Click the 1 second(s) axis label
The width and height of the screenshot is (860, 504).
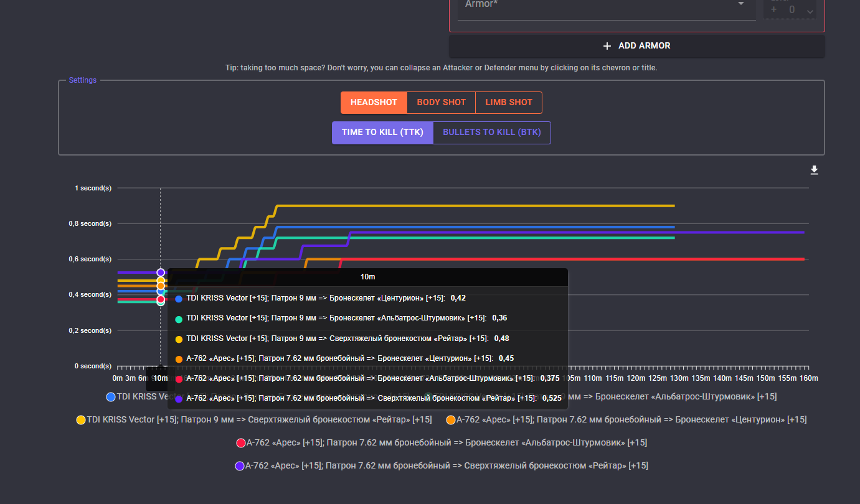click(x=93, y=188)
